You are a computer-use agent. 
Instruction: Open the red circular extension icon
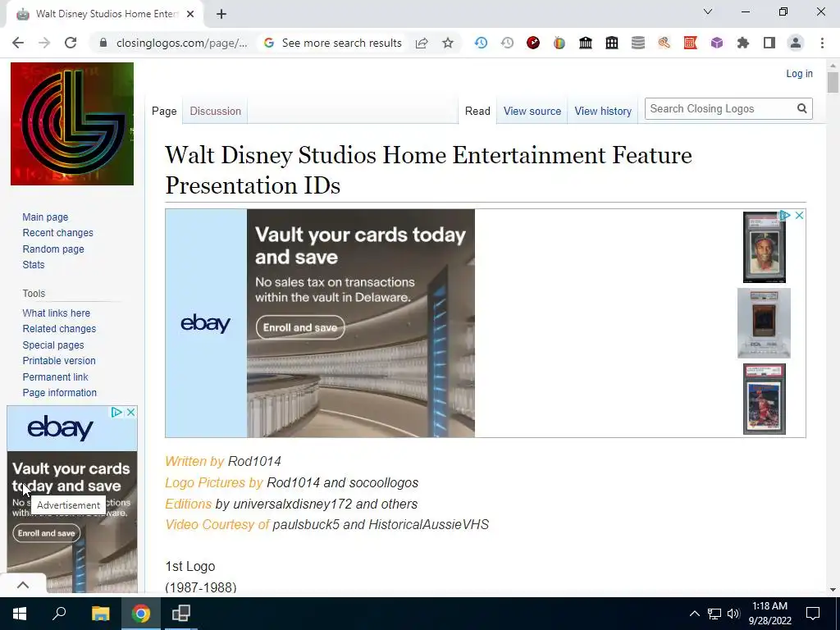point(533,43)
